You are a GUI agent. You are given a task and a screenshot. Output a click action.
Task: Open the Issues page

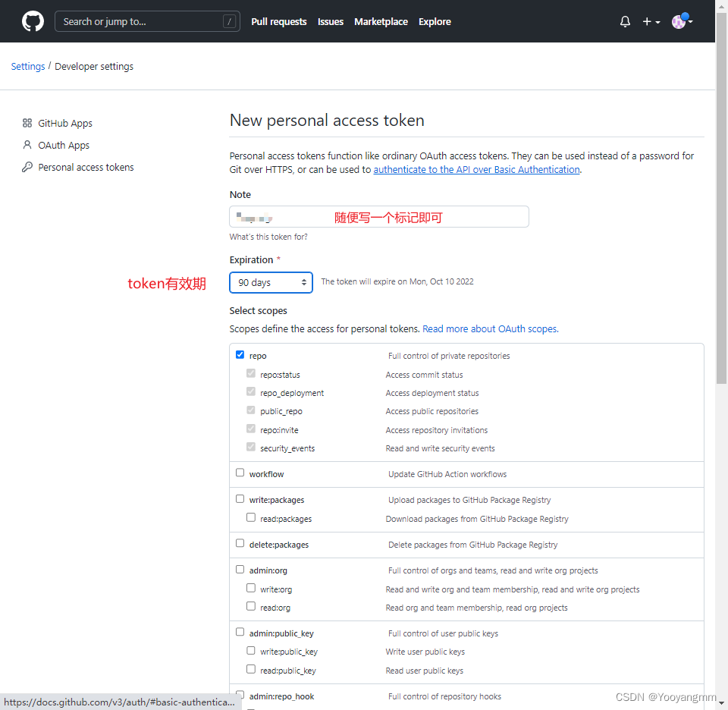point(330,21)
